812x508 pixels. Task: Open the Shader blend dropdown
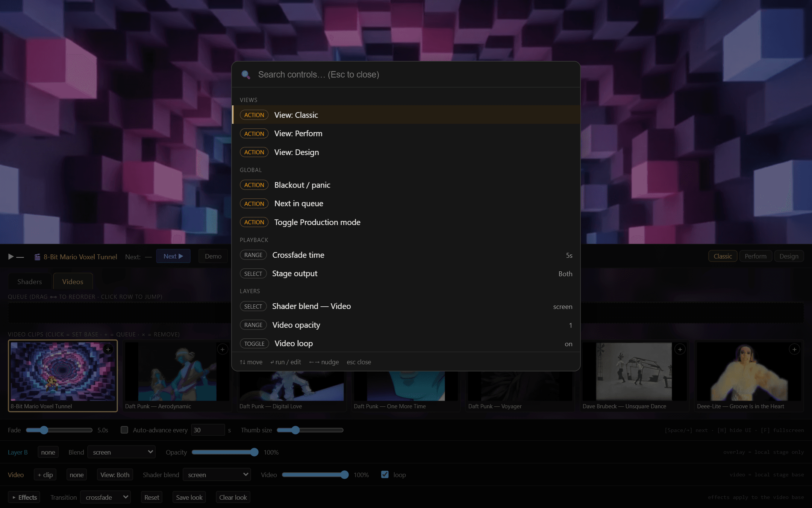pyautogui.click(x=217, y=475)
